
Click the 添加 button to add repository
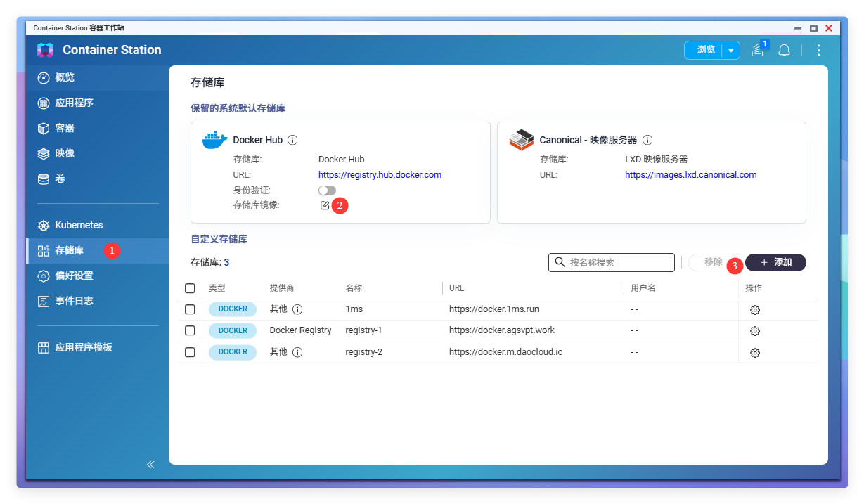point(775,262)
